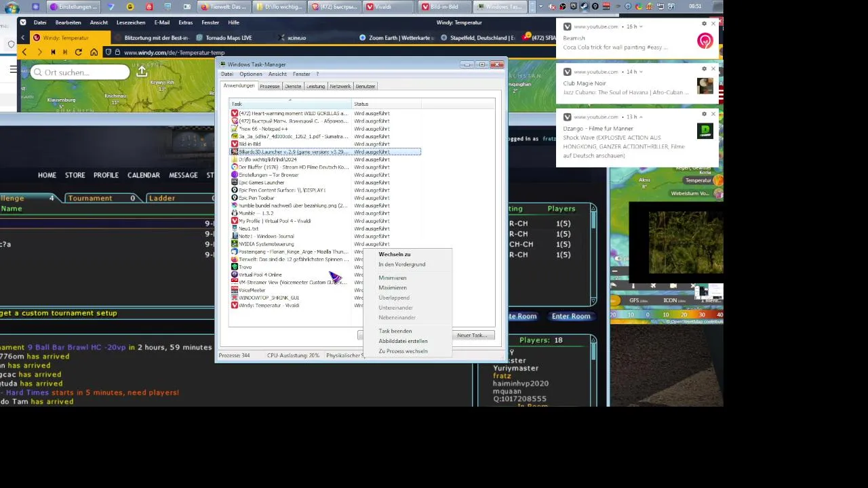Expand the Club Magie Noir notification chevron
868x488 pixels.
click(x=641, y=71)
